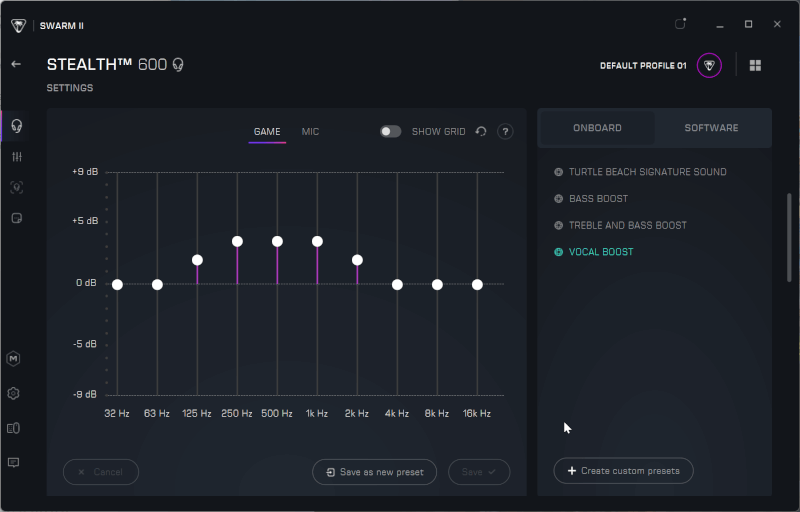Click the 16k Hz frequency label

coord(477,414)
